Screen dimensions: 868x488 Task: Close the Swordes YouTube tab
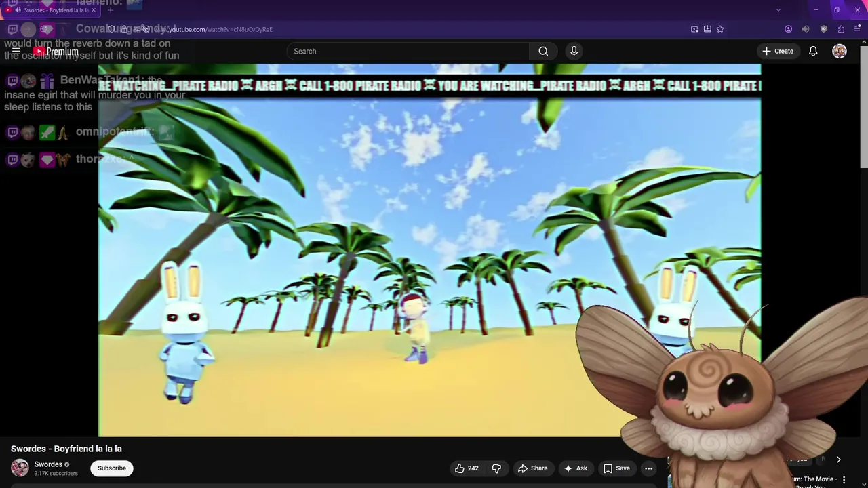pyautogui.click(x=94, y=10)
